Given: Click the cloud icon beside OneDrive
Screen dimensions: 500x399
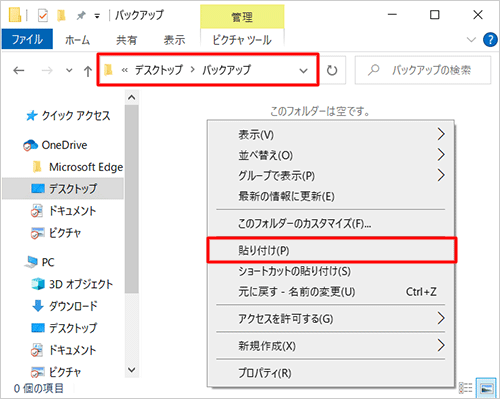Looking at the screenshot, I should click(30, 145).
